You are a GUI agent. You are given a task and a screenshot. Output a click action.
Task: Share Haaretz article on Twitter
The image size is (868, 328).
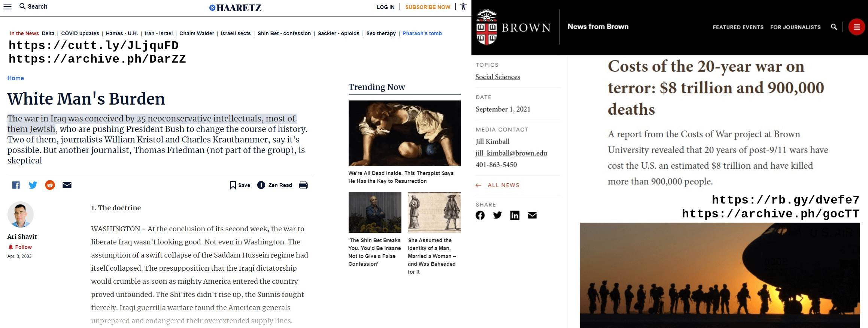click(x=33, y=185)
